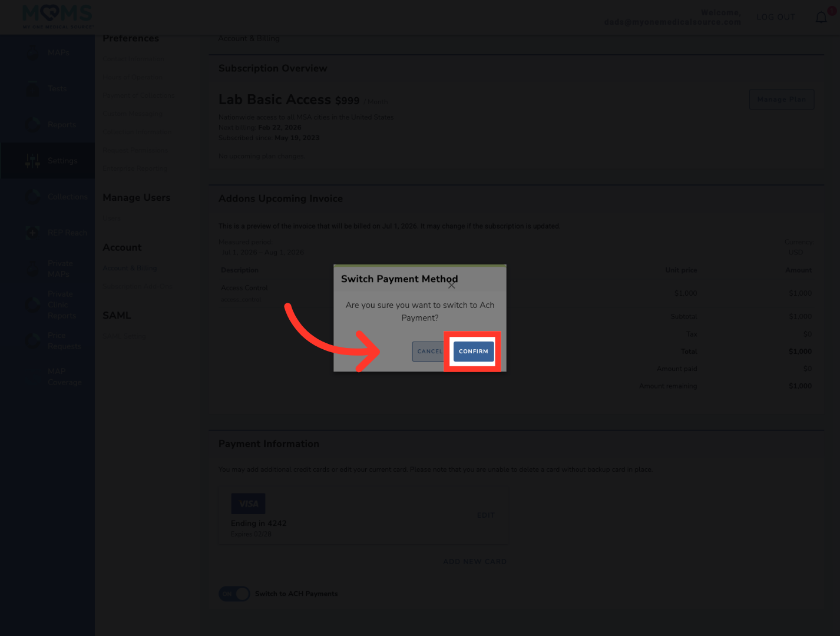Cancel the Switch Payment Method dialog

click(x=429, y=352)
